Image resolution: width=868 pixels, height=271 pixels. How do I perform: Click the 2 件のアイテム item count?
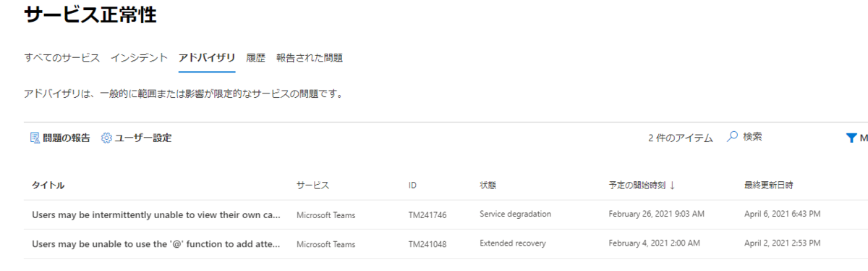681,138
